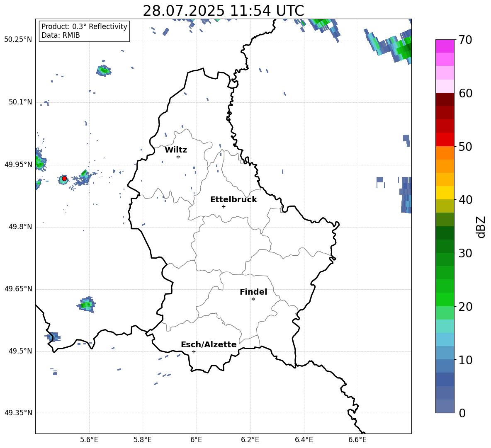491x448 pixels.
Task: Click the colorbar tick label 10
Action: 465,360
